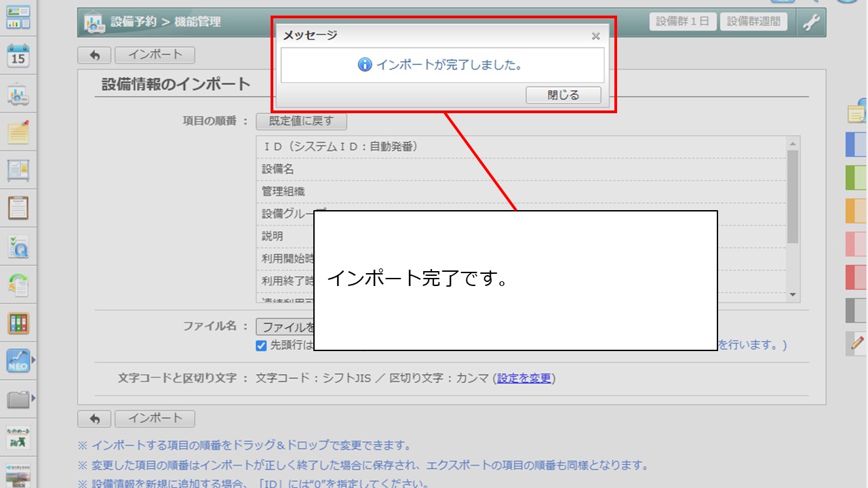
Task: Open the facility reservation icon in sidebar
Action: tap(18, 95)
